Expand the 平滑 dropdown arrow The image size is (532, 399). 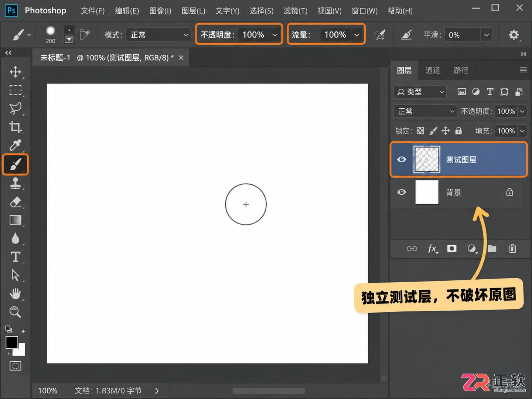click(487, 35)
